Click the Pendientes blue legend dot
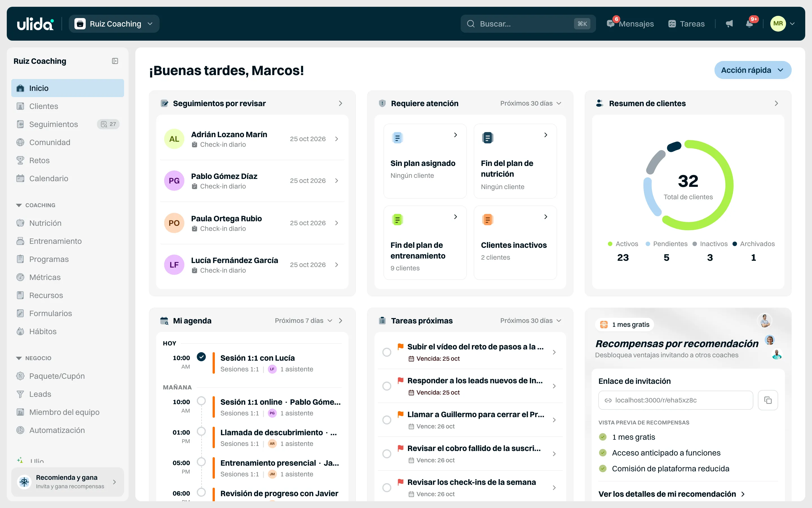Image resolution: width=812 pixels, height=508 pixels. (x=648, y=244)
